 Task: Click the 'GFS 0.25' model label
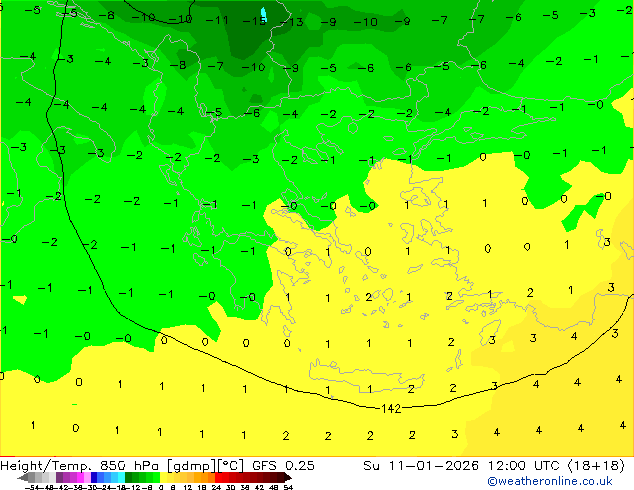283,466
